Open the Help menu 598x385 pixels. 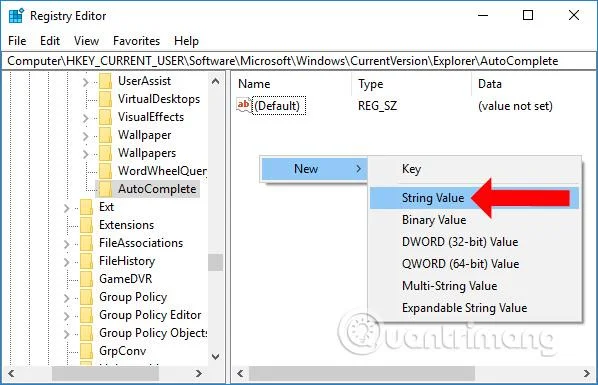(186, 41)
